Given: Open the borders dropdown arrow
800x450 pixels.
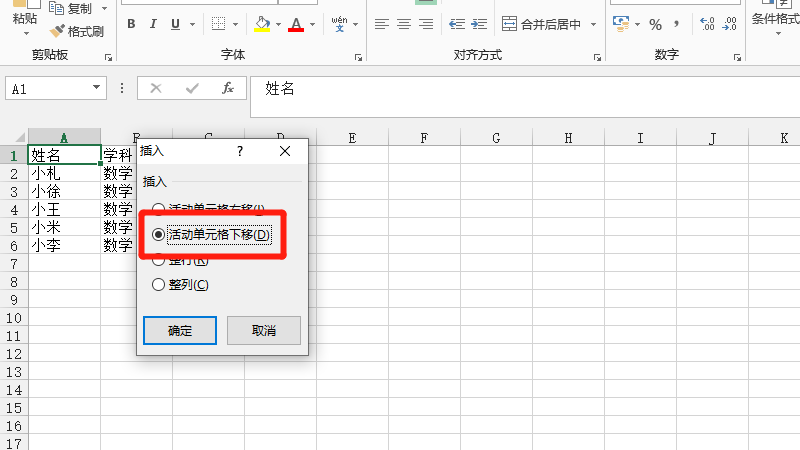Looking at the screenshot, I should click(236, 24).
